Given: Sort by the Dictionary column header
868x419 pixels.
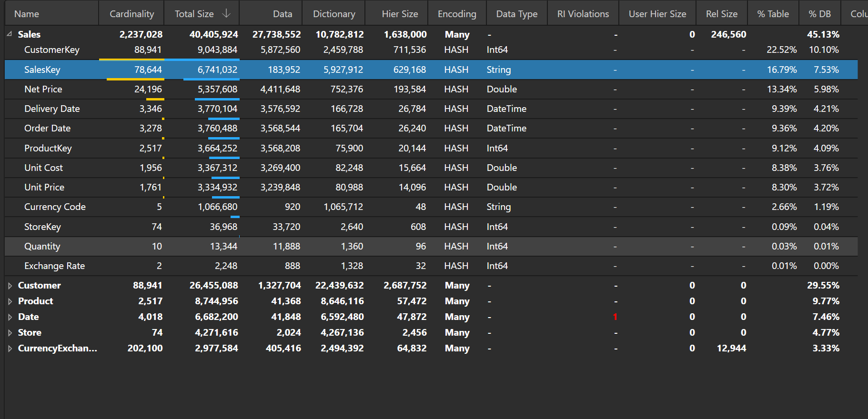Looking at the screenshot, I should 333,14.
